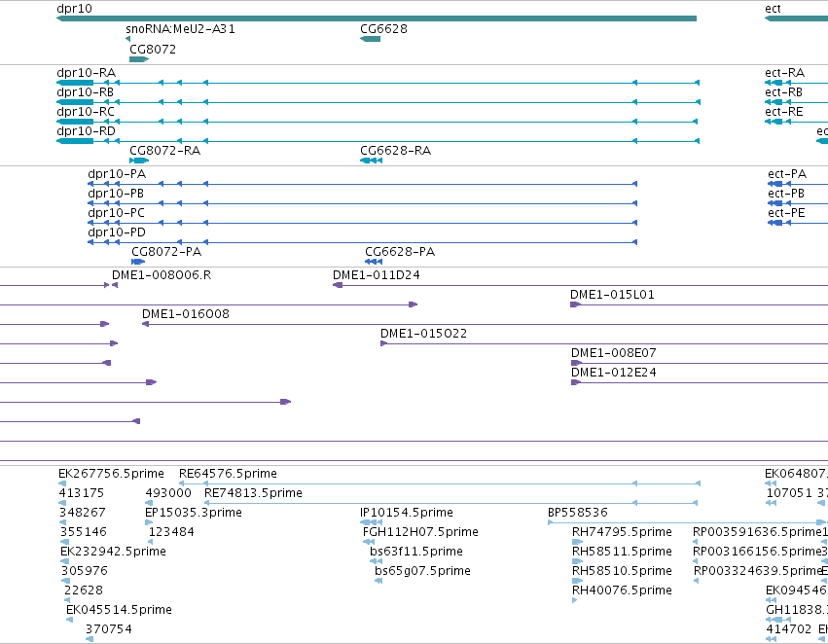Viewport: 828px width, 644px height.
Task: Click bs65g07.5prime EST label
Action: (x=422, y=572)
